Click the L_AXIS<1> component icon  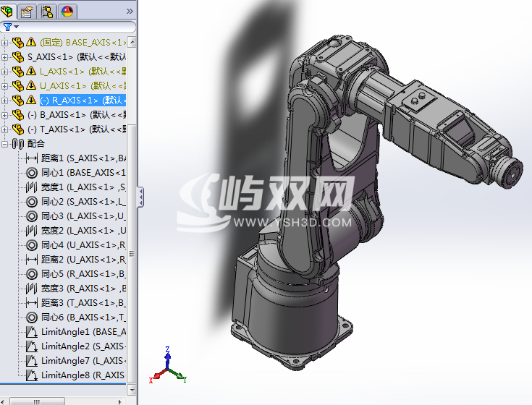(x=18, y=71)
